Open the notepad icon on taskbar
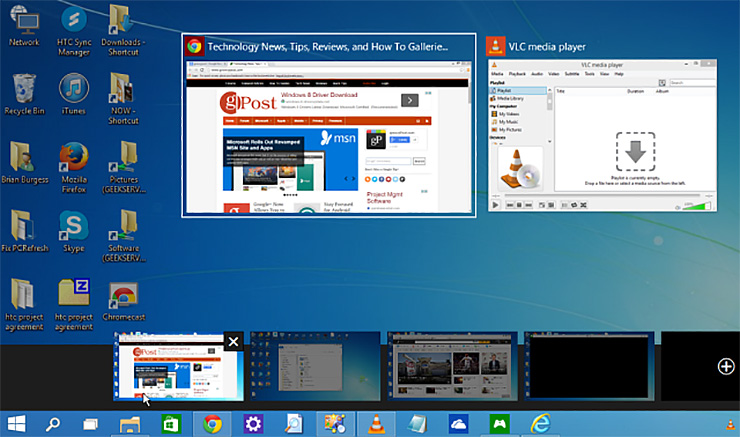 click(417, 424)
